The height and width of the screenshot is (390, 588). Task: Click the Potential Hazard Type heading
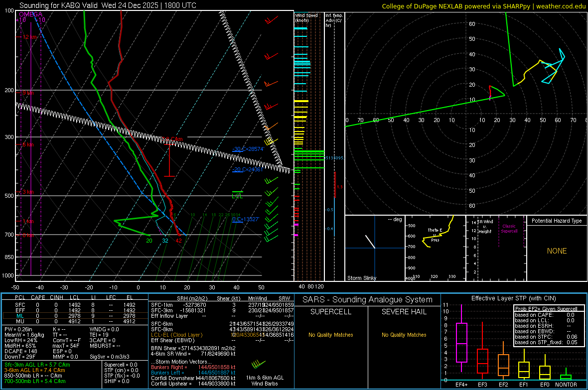pyautogui.click(x=557, y=221)
